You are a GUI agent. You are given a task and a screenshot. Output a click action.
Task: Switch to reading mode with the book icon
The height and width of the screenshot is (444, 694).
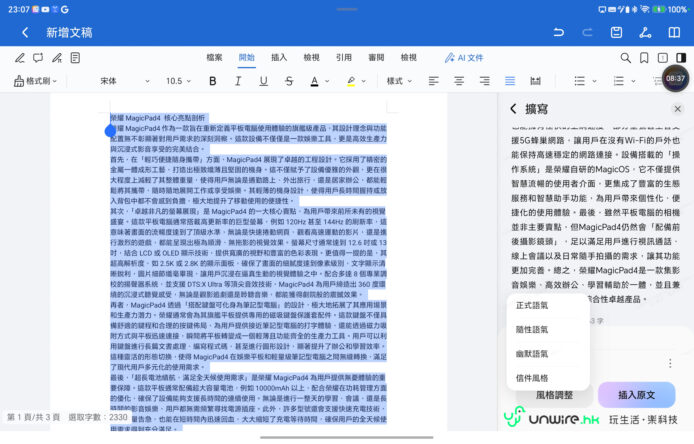click(x=674, y=32)
